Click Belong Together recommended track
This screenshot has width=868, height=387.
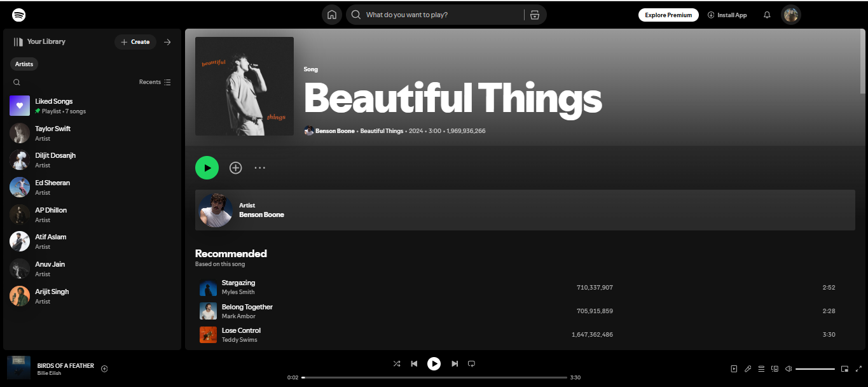tap(247, 307)
